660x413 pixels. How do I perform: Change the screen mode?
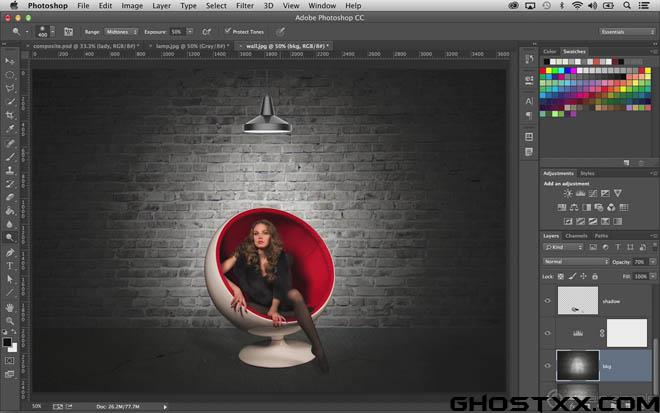(x=9, y=374)
